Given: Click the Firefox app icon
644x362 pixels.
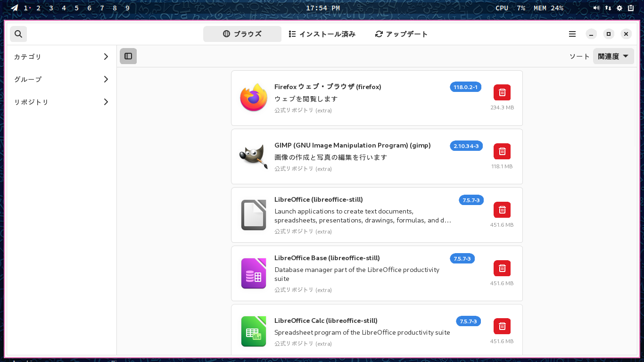Looking at the screenshot, I should click(x=254, y=98).
